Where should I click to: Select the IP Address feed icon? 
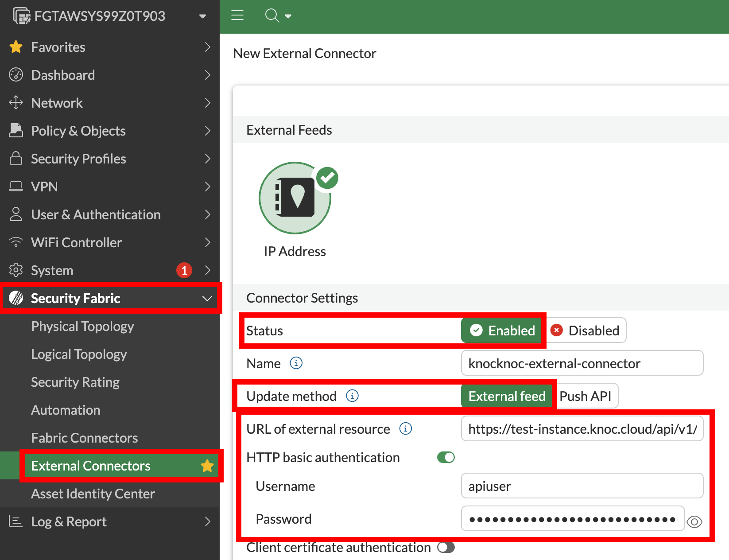295,198
